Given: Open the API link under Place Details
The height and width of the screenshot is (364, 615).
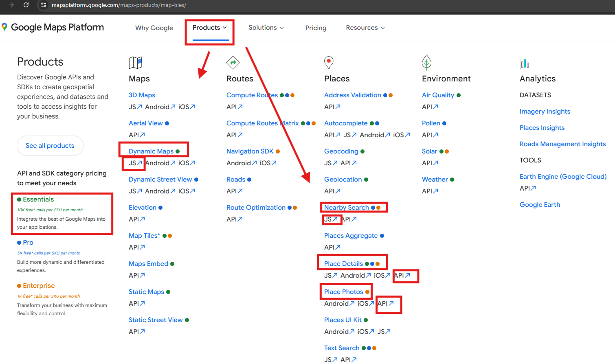Looking at the screenshot, I should point(402,275).
